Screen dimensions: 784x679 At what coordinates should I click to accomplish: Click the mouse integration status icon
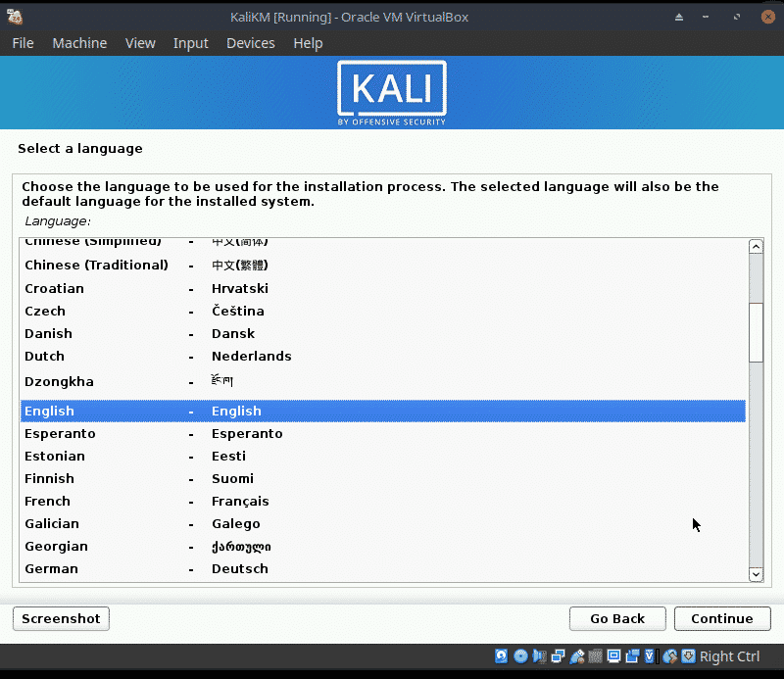click(670, 656)
